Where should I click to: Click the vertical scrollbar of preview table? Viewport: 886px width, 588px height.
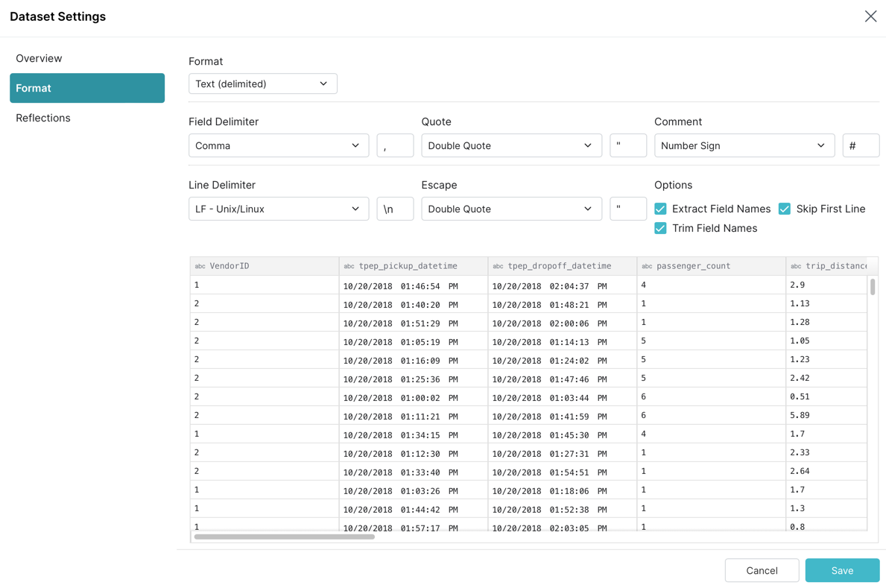[x=873, y=287]
